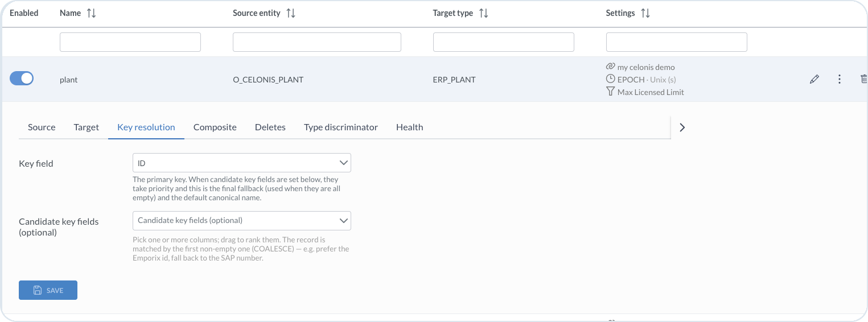Click the Max Licensed Limit setting
Screen dimensions: 868x322
651,92
